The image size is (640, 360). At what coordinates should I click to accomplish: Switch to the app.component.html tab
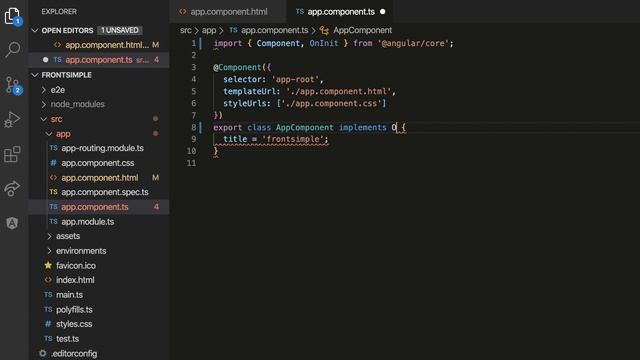(x=228, y=12)
